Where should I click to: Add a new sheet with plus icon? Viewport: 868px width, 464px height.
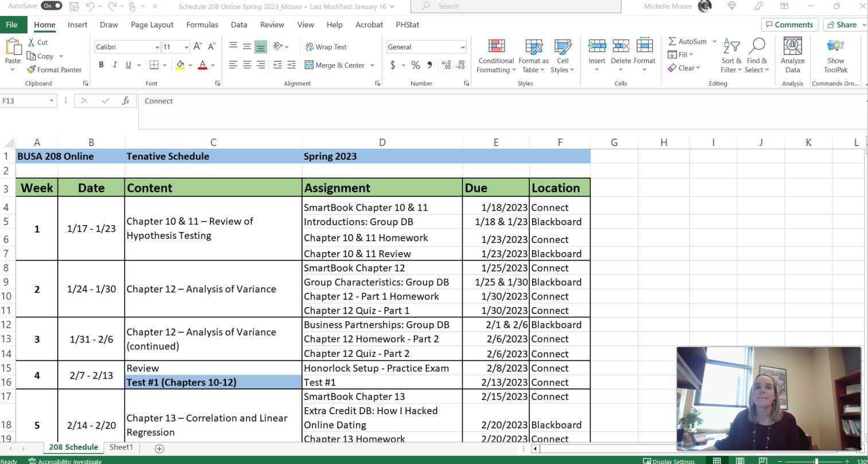[159, 449]
